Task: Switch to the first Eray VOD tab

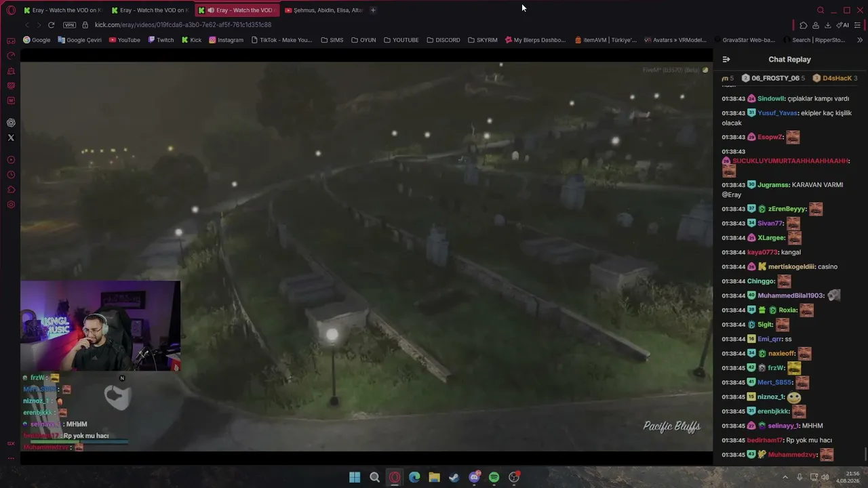Action: click(62, 10)
